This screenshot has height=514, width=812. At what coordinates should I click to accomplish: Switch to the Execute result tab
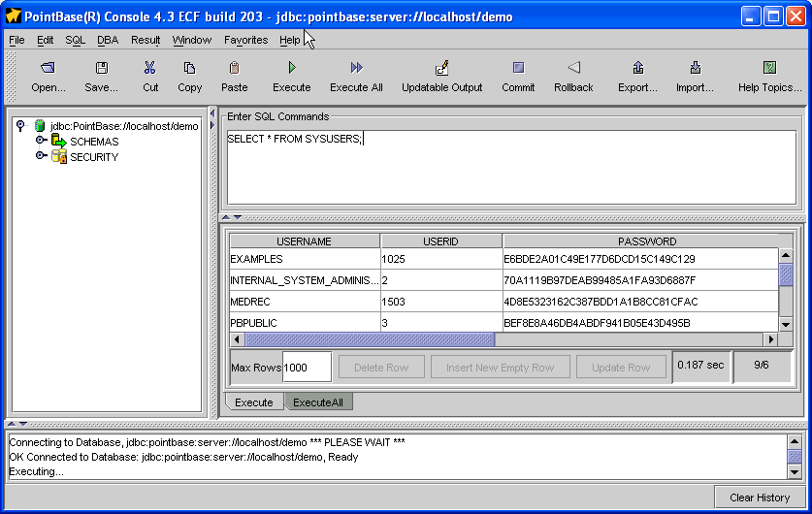[x=254, y=402]
